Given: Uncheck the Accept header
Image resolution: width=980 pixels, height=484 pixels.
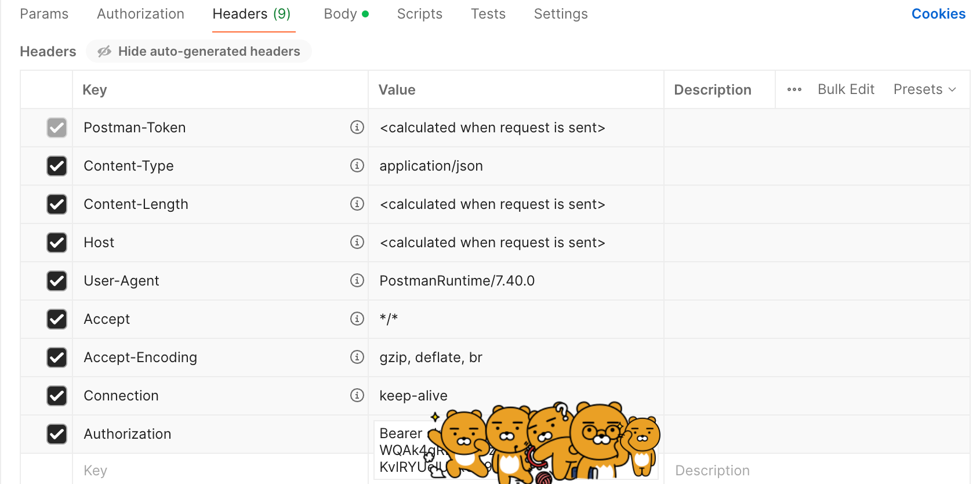Looking at the screenshot, I should click(x=57, y=319).
